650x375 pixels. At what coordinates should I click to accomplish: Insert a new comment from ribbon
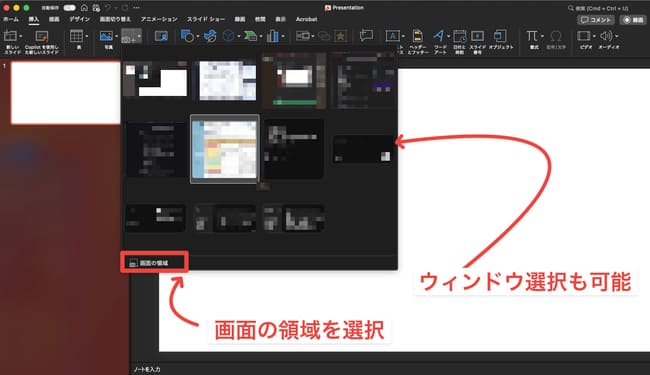click(x=366, y=36)
